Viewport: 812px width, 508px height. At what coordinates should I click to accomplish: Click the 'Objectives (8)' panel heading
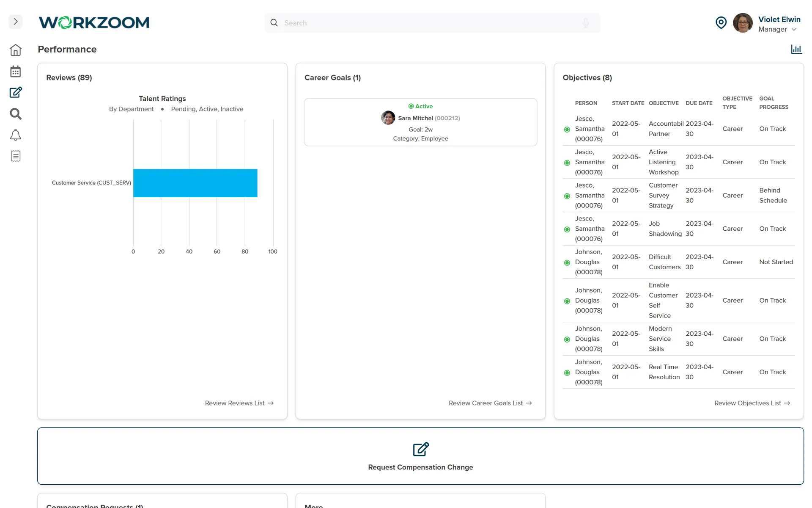(587, 78)
